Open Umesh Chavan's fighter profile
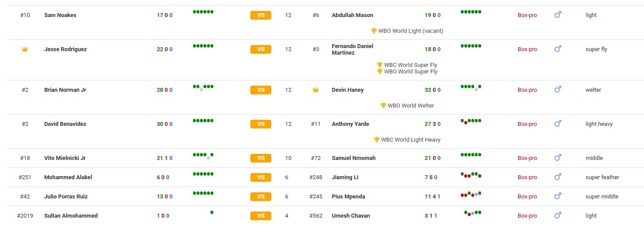Image resolution: width=644 pixels, height=229 pixels. coord(350,216)
